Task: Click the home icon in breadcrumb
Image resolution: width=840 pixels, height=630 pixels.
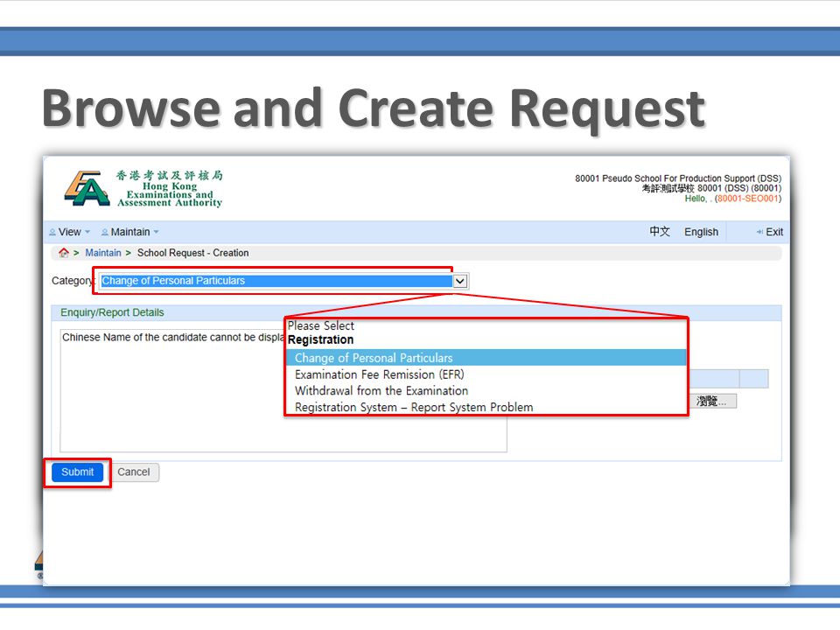Action: point(64,253)
